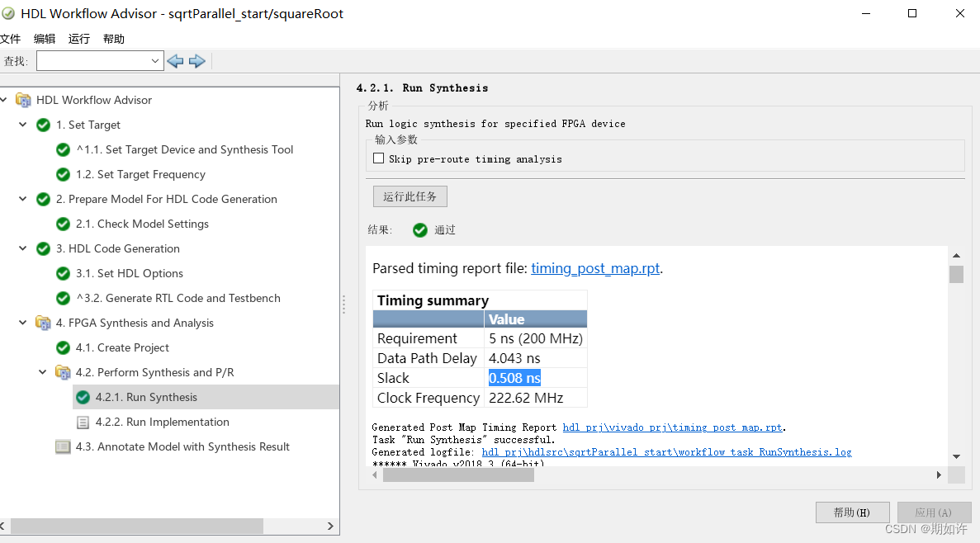Click the unprocessed icon for Annotate Model with Synthesis Result
The image size is (980, 543).
pos(63,446)
